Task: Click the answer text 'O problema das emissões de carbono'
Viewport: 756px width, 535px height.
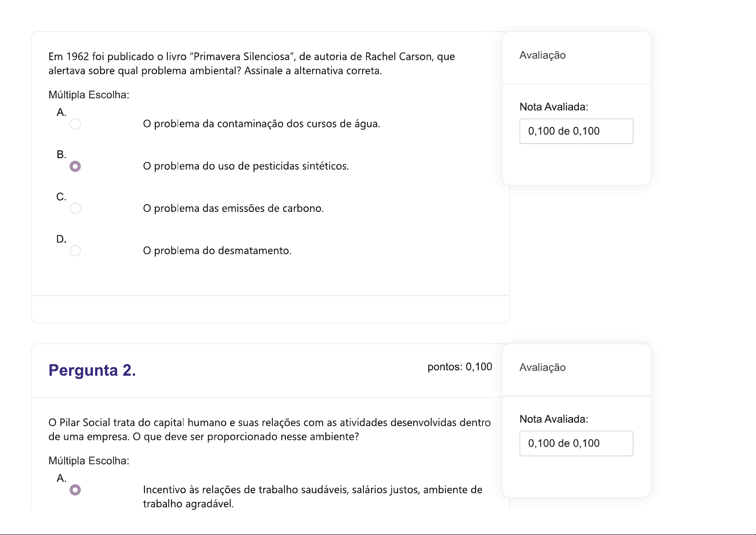Action: click(x=233, y=208)
